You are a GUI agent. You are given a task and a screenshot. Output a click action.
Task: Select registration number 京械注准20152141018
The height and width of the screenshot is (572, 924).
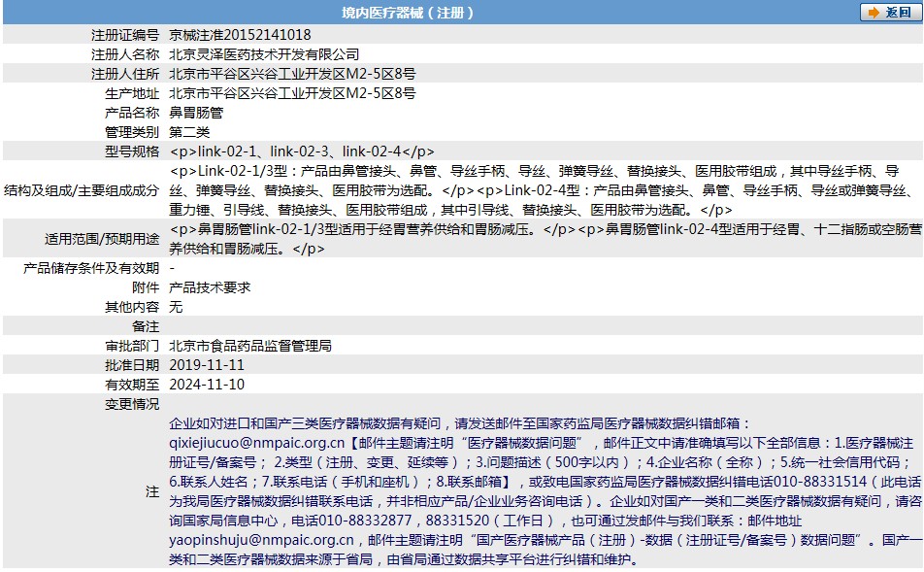(240, 35)
